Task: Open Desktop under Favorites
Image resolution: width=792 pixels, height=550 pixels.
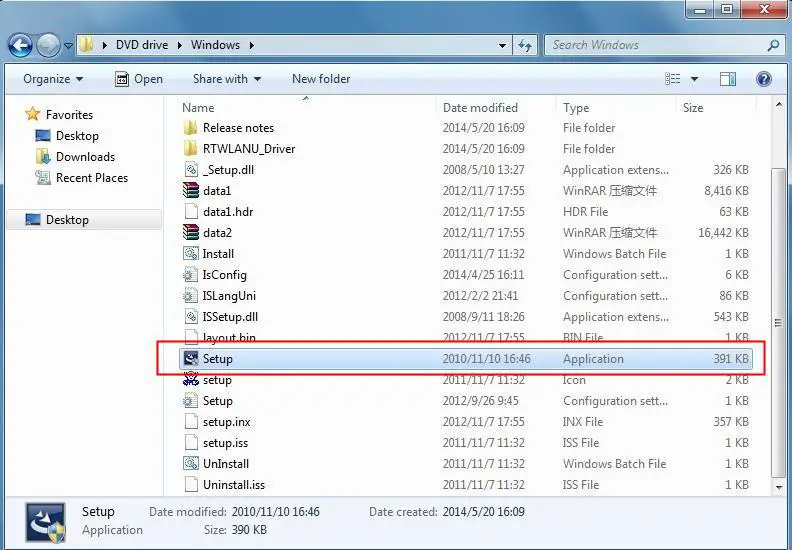Action: (67, 136)
